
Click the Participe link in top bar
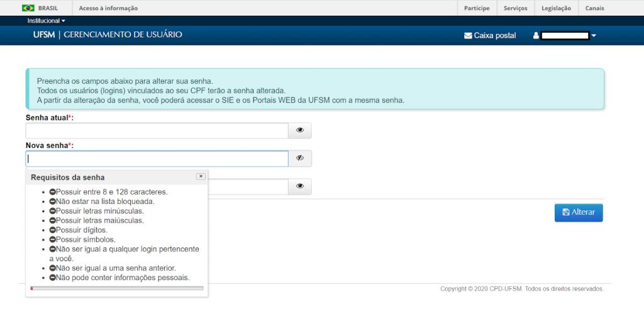477,8
